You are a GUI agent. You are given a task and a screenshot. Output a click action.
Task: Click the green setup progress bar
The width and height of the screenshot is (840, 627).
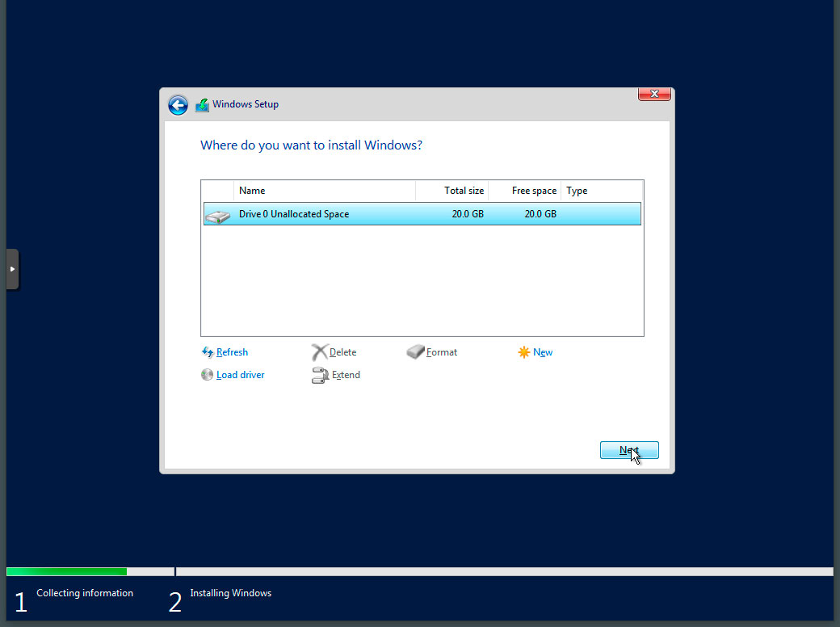pyautogui.click(x=66, y=571)
